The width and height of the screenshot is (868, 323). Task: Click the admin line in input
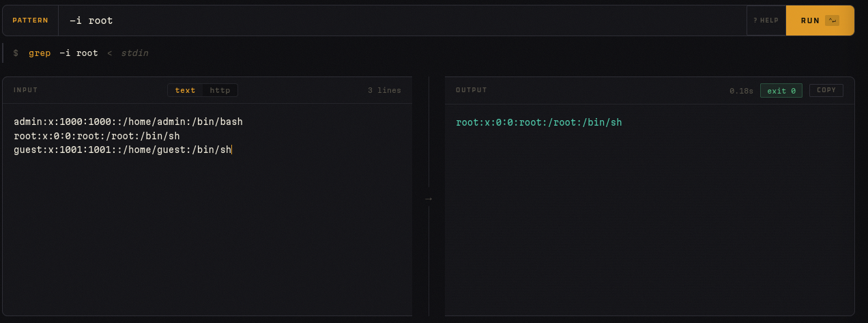(x=128, y=122)
